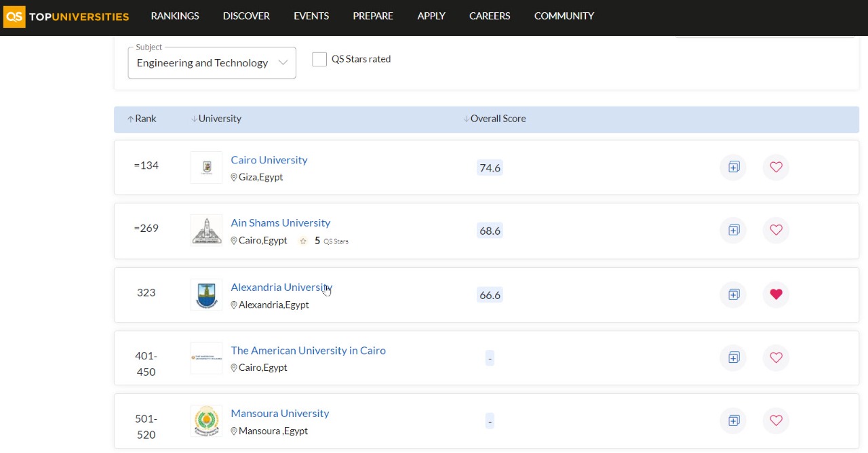Click the QS TopUniversities logo
Screen dimensions: 868x453
[66, 16]
